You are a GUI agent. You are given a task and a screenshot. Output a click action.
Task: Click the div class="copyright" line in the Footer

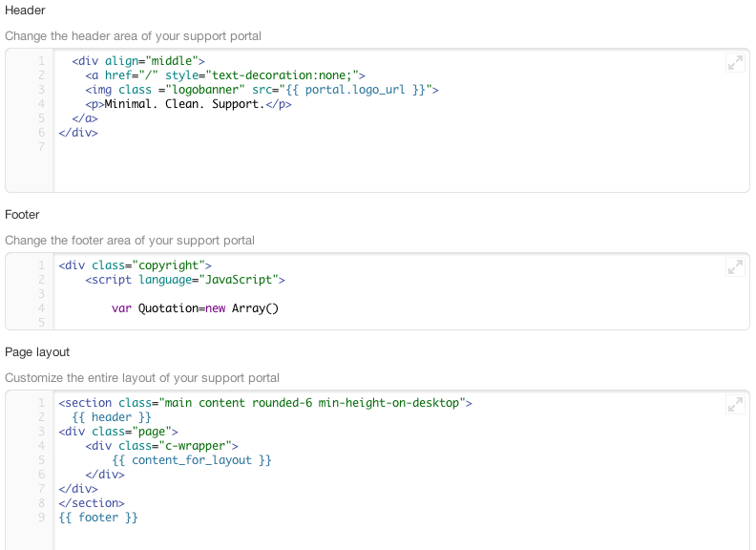point(135,265)
